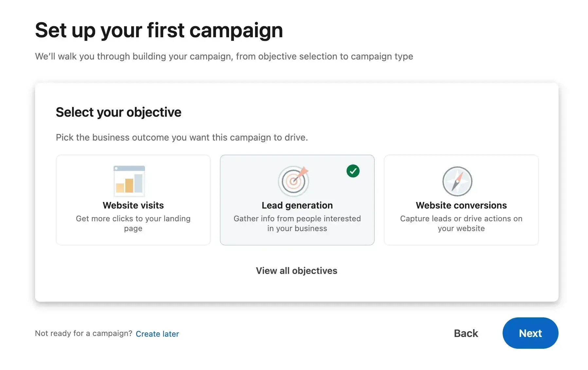
Task: Click the Back button
Action: click(466, 333)
